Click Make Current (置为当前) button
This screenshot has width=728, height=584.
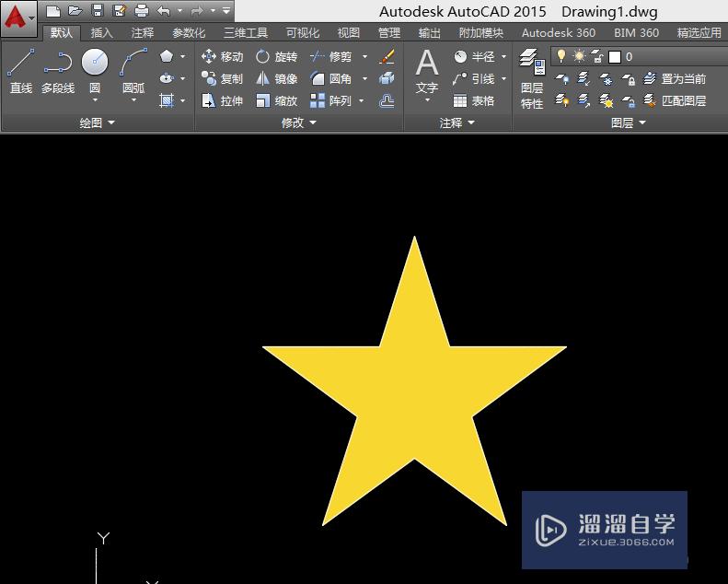click(675, 78)
